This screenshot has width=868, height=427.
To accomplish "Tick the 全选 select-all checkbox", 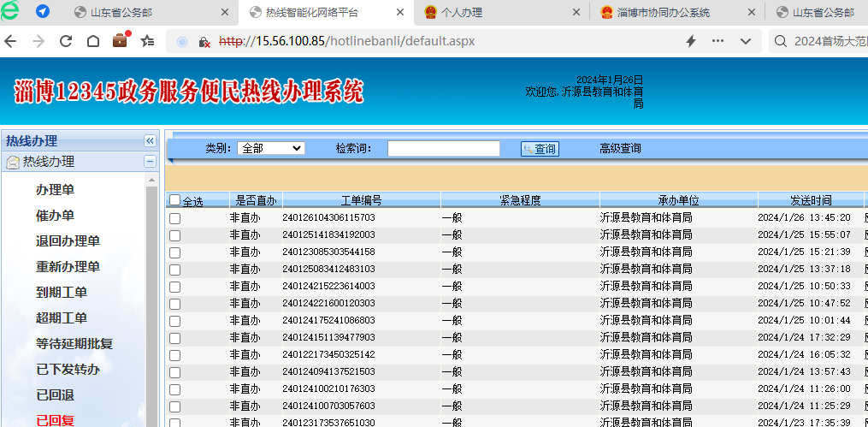I will pos(175,200).
